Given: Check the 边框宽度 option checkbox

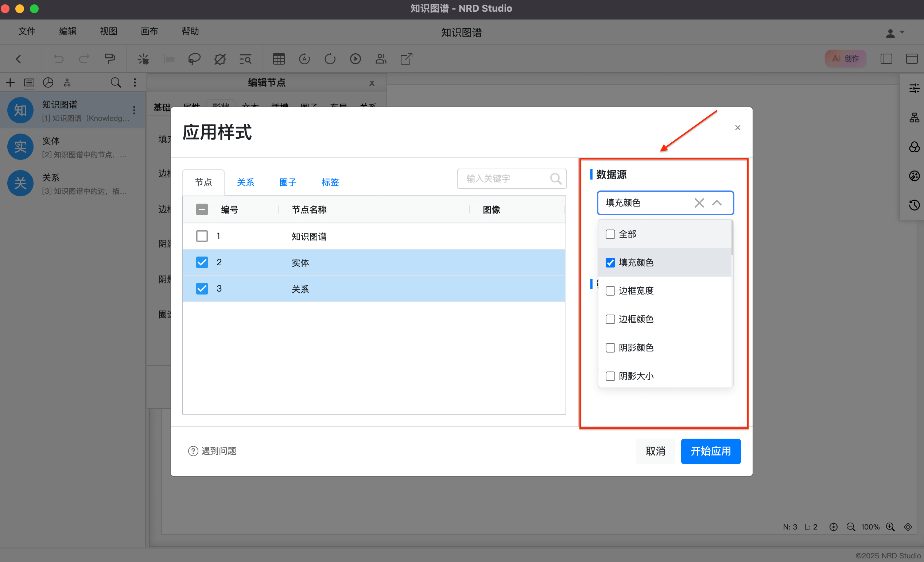Looking at the screenshot, I should [x=610, y=291].
